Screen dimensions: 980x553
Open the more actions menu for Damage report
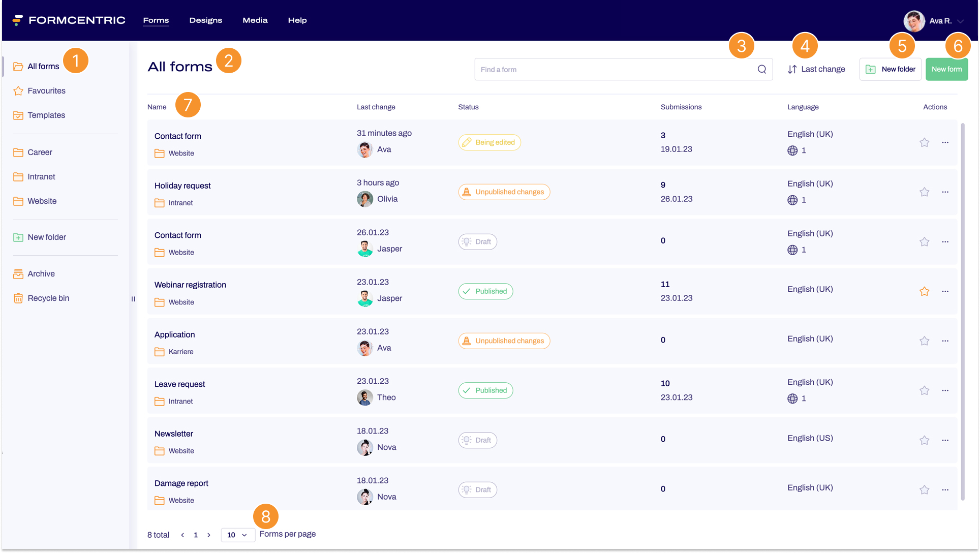point(945,490)
